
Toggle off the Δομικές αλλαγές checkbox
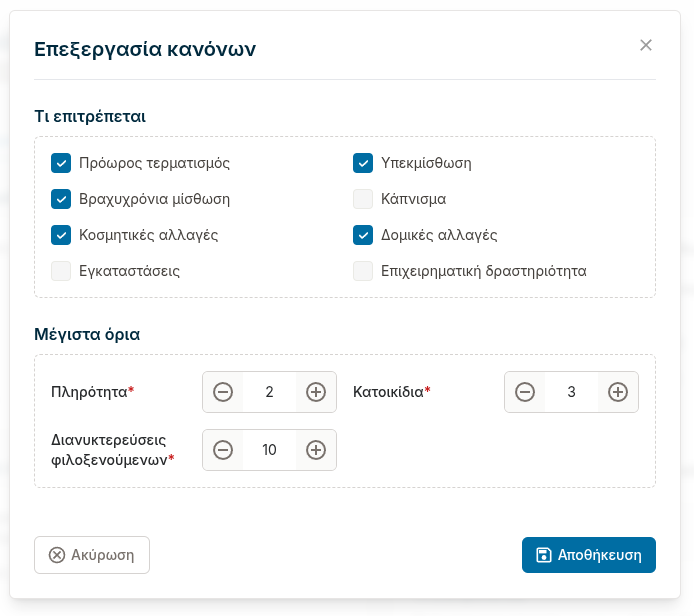point(363,235)
